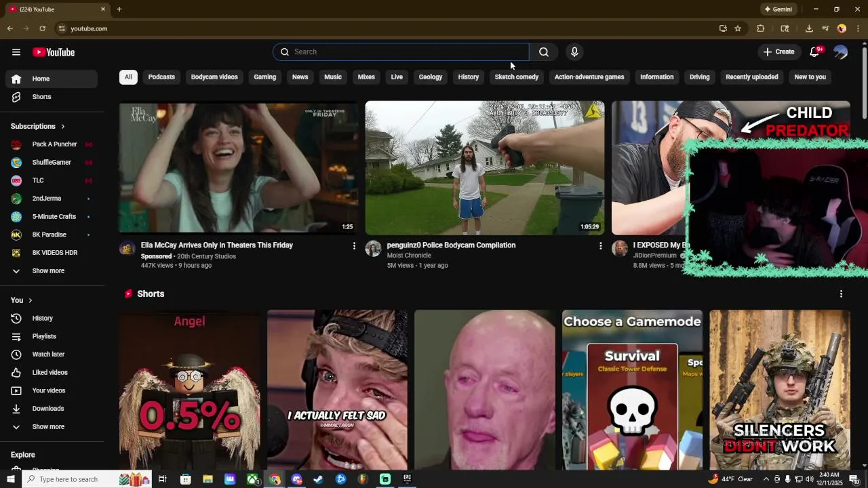Open the YouTube hamburger guide menu
The image size is (868, 488).
pos(16,52)
